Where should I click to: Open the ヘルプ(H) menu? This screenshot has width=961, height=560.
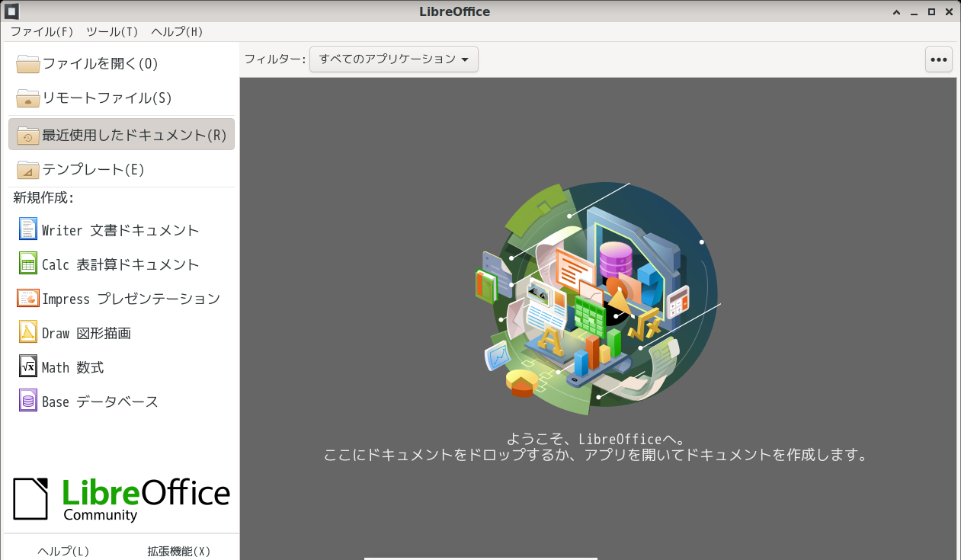tap(177, 32)
